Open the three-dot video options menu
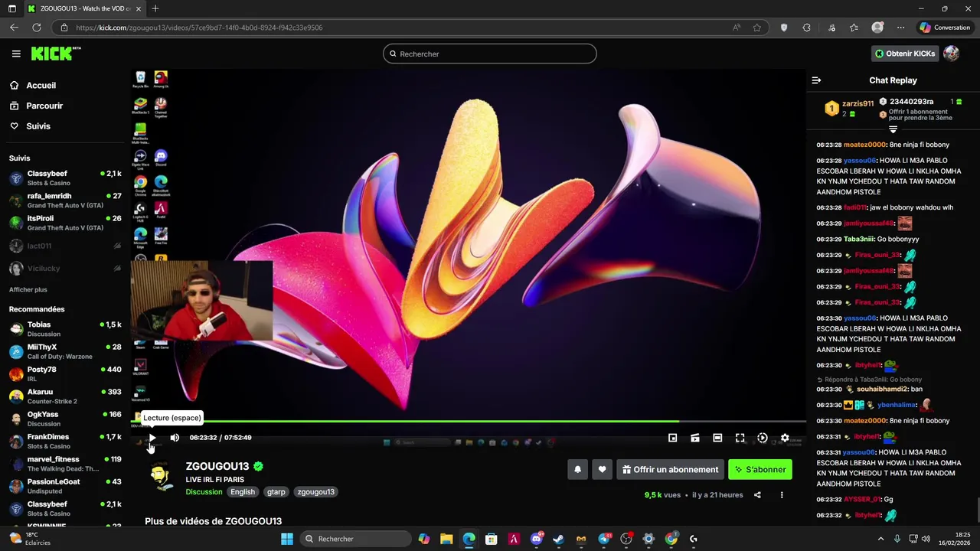The height and width of the screenshot is (551, 980). click(x=782, y=495)
